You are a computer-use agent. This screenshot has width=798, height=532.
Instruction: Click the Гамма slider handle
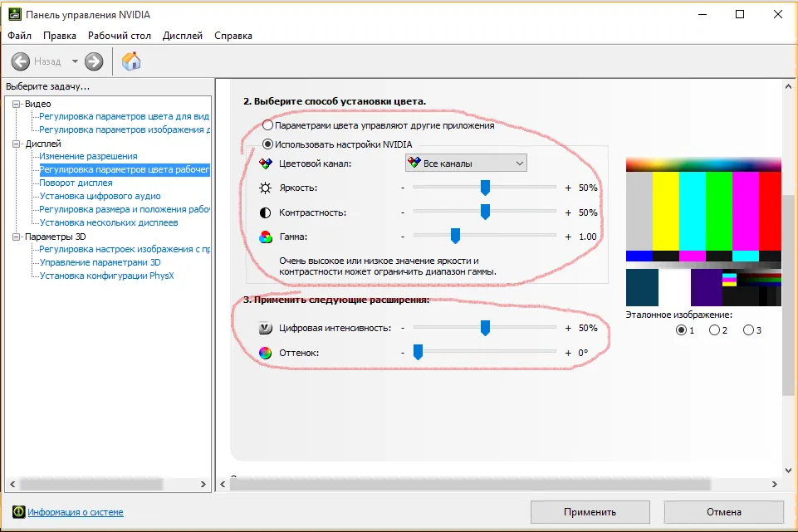[456, 236]
